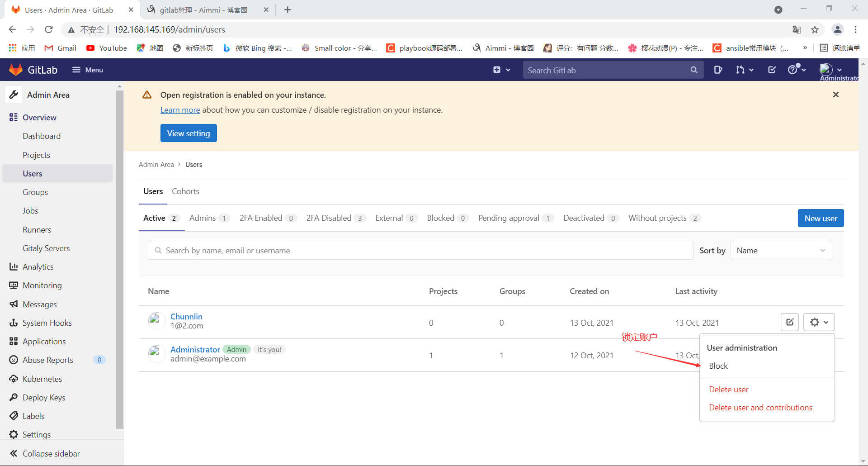Viewport: 868px width, 466px height.
Task: Bookmark this page with the star
Action: pos(815,29)
